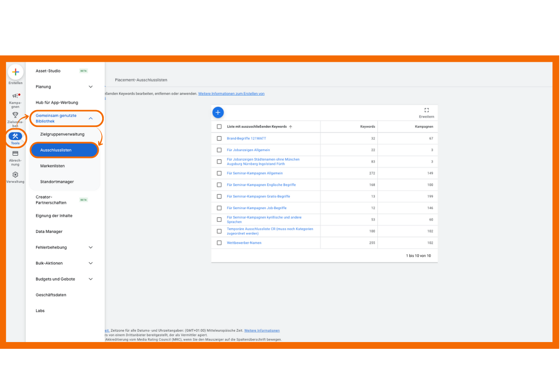Click Weitere Informationen zum Erstellen link

[231, 94]
